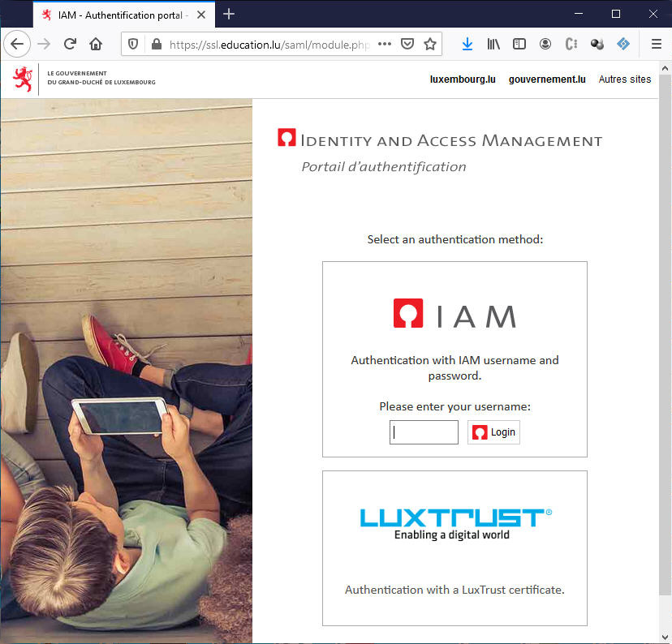This screenshot has height=644, width=672.
Task: Open tracking protection shield info
Action: (133, 44)
